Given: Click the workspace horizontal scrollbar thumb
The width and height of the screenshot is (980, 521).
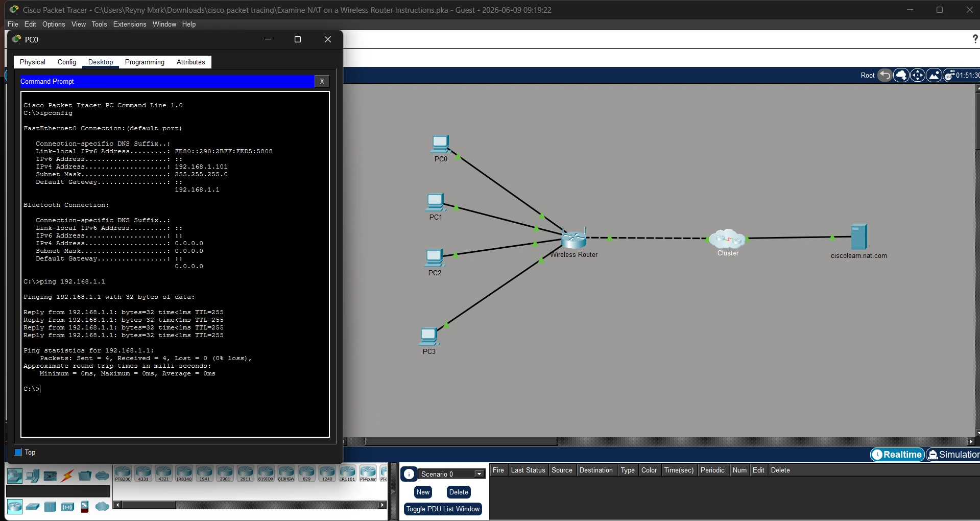Looking at the screenshot, I should [x=461, y=441].
